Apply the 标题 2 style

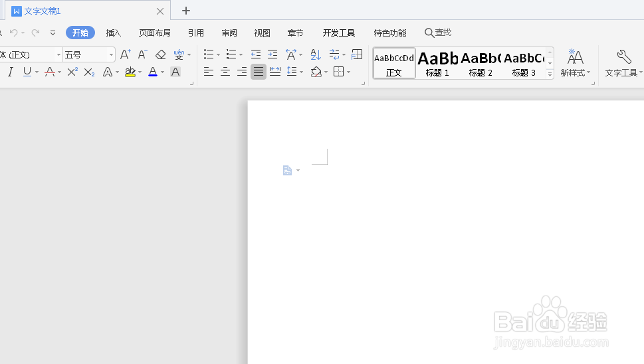(x=481, y=63)
